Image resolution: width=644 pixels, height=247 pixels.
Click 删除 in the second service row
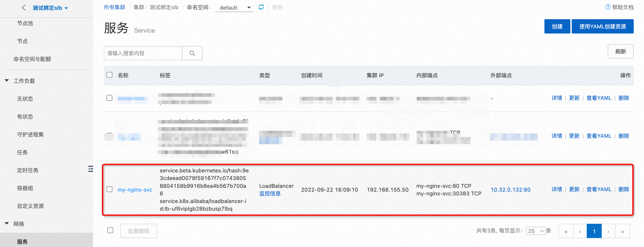[623, 136]
